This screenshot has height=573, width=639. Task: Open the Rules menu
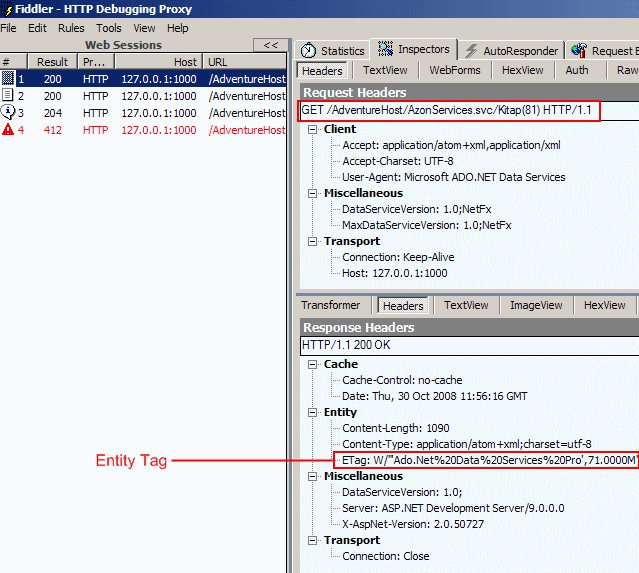pos(71,28)
